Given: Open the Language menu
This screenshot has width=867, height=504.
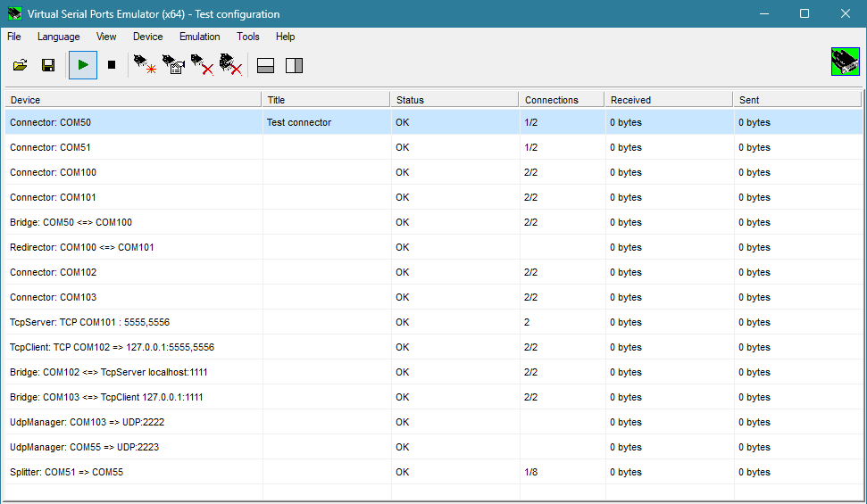Looking at the screenshot, I should 58,37.
